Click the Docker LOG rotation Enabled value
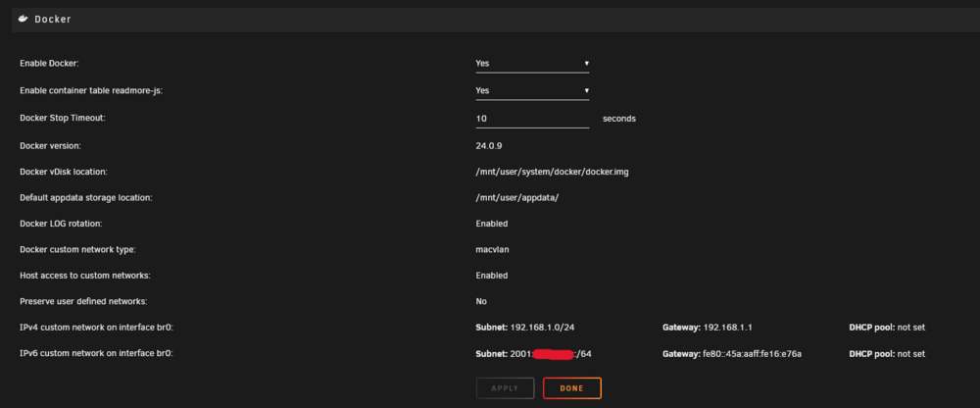Image resolution: width=980 pixels, height=408 pixels. [492, 224]
